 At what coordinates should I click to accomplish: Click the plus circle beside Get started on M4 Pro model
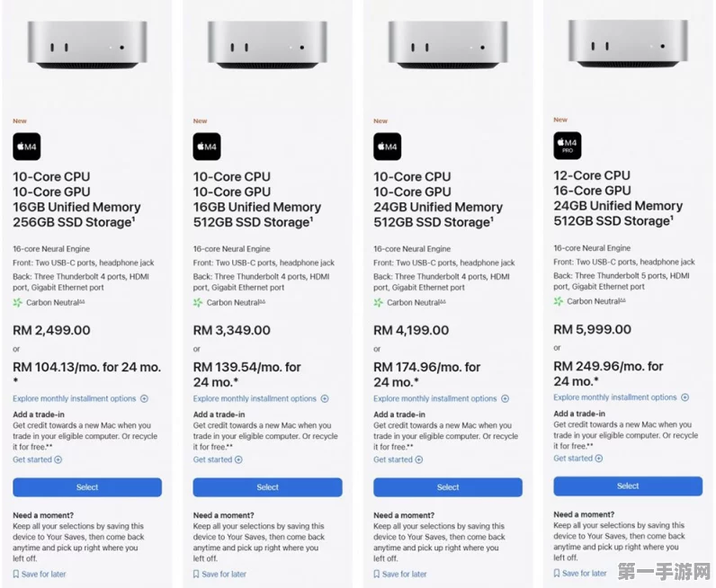coord(599,459)
